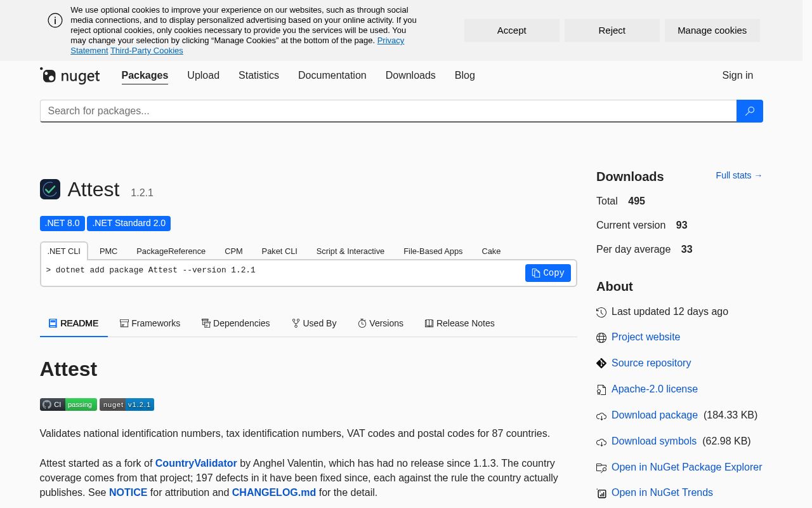Show the Dependencies tab

[236, 323]
